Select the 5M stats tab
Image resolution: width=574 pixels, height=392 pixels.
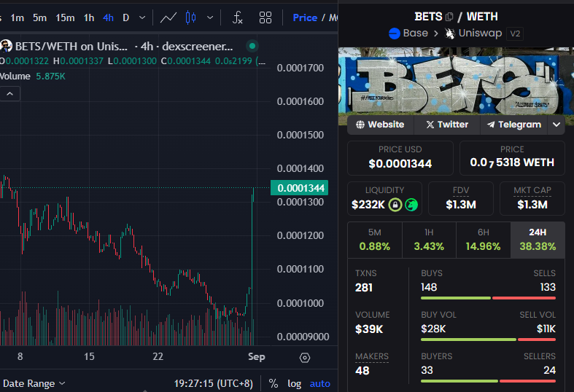pos(375,240)
